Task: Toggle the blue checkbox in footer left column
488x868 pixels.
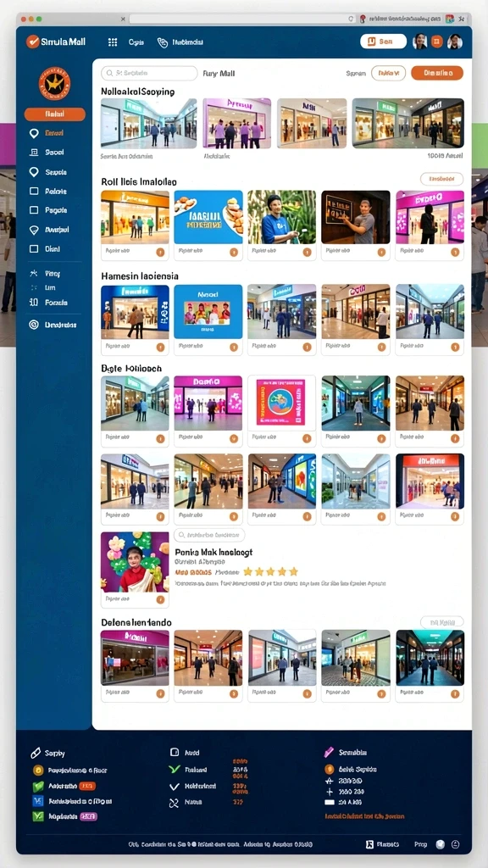Action: coord(38,801)
